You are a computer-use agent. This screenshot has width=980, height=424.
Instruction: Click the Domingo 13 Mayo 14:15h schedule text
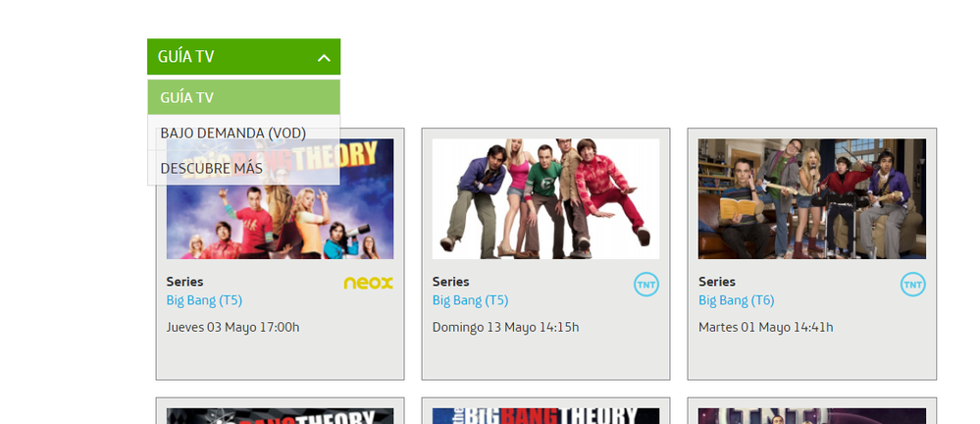coord(505,327)
